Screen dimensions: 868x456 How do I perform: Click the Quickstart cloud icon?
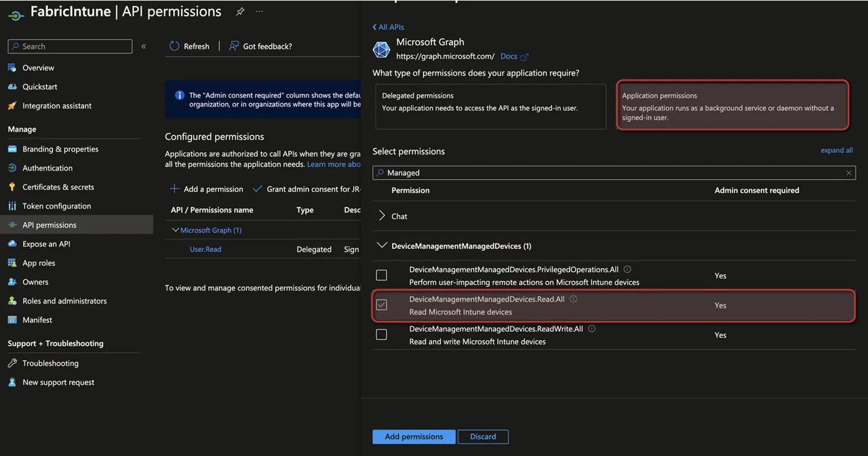(x=12, y=87)
